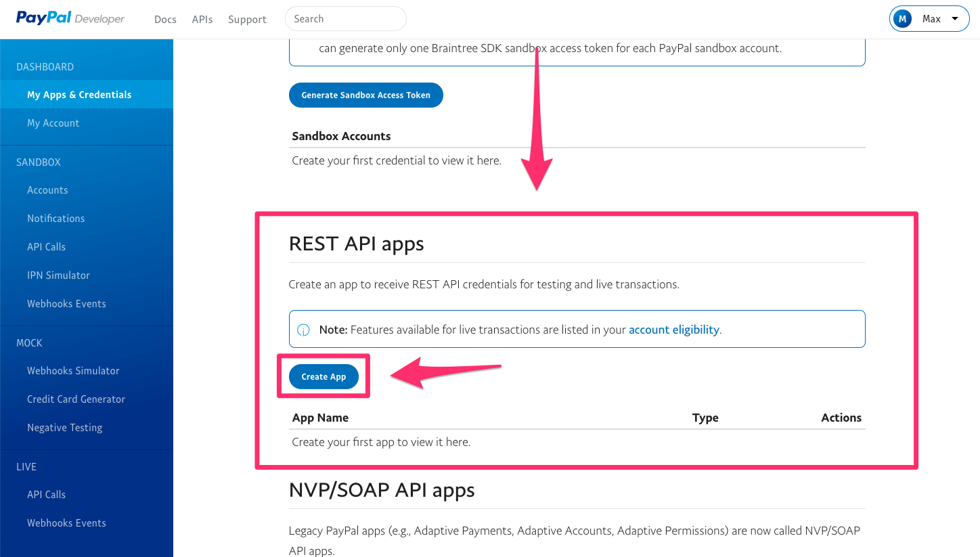Viewport: 980px width, 557px height.
Task: Click the info icon in the Note box
Action: tap(304, 330)
